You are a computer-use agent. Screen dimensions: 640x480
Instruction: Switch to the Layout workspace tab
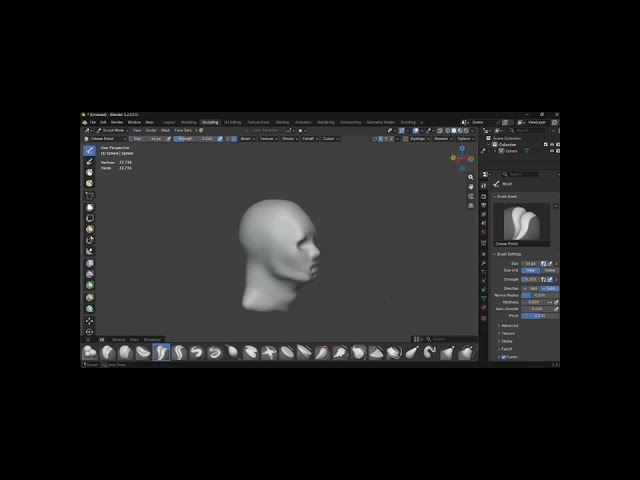tap(169, 122)
